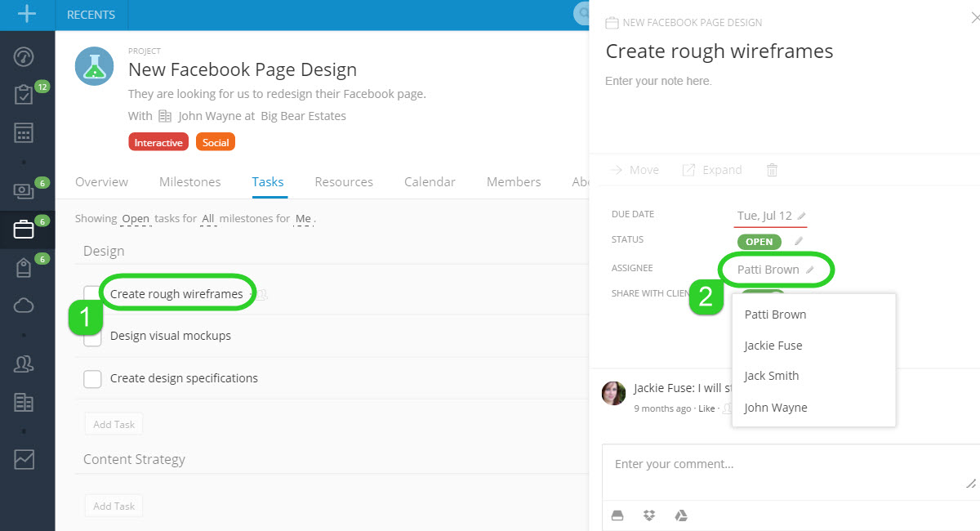This screenshot has width=980, height=531.
Task: Click the OPEN status badge
Action: coord(759,242)
